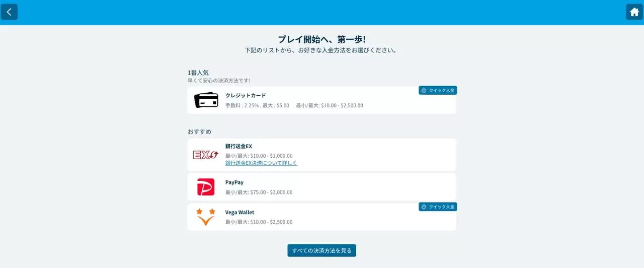The width and height of the screenshot is (644, 268).
Task: Select Vega Wallet payment title text
Action: click(x=240, y=212)
